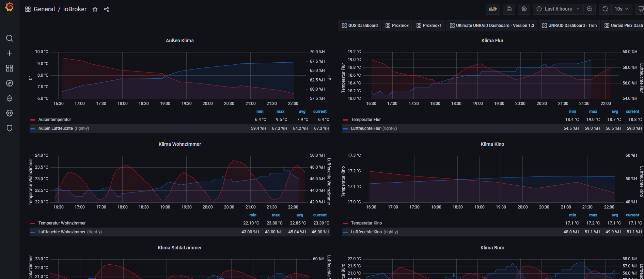Open the Außen Klima panel title menu
644x279 pixels.
[x=180, y=41]
